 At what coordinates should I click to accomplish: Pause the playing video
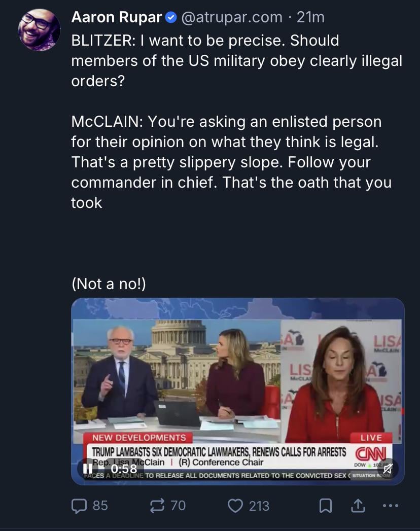88,469
